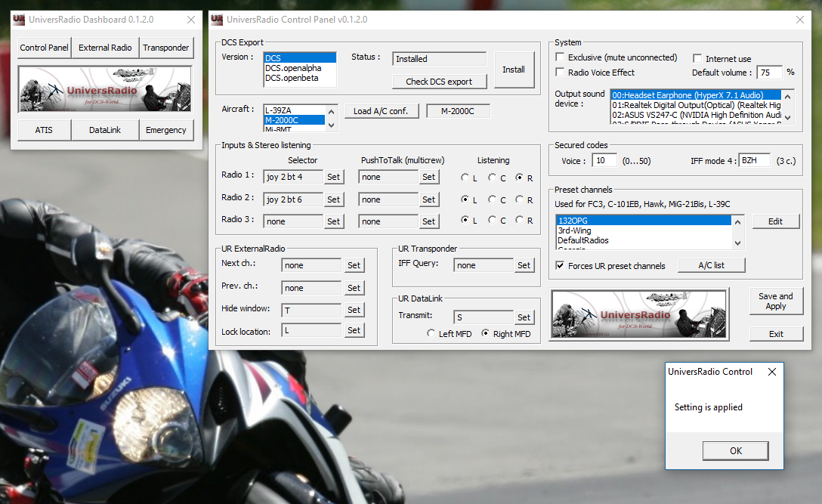Viewport: 822px width, 504px height.
Task: Click the Aircraft list up arrow
Action: tap(332, 112)
